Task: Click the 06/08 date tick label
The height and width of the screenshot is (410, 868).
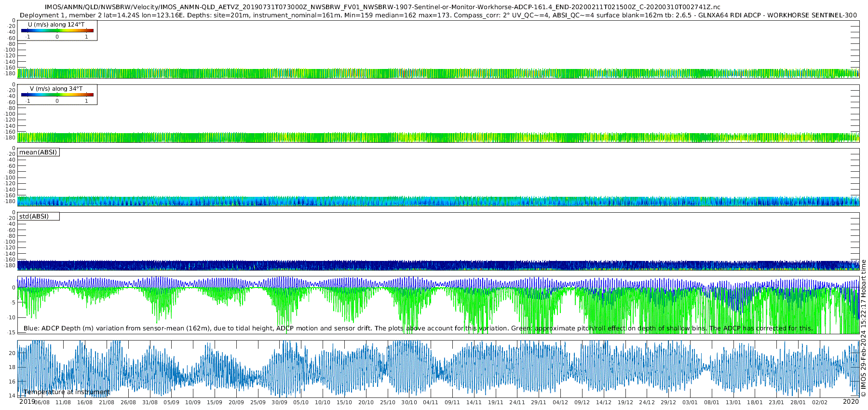Action: 41,402
